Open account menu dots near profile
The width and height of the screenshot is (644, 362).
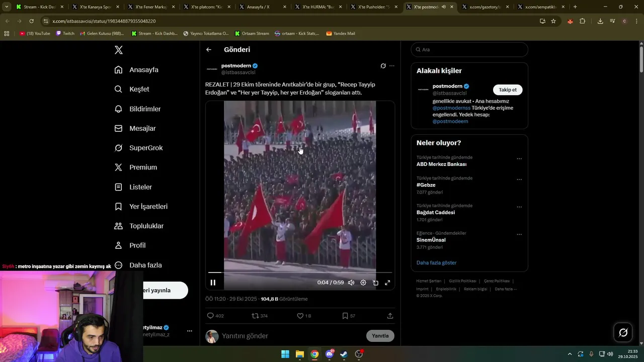(190, 331)
